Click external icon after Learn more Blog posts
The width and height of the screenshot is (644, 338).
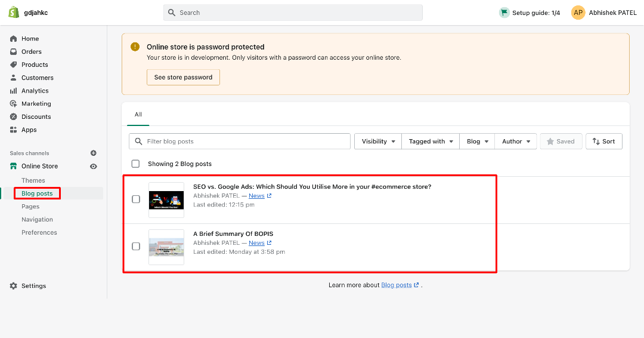click(416, 285)
